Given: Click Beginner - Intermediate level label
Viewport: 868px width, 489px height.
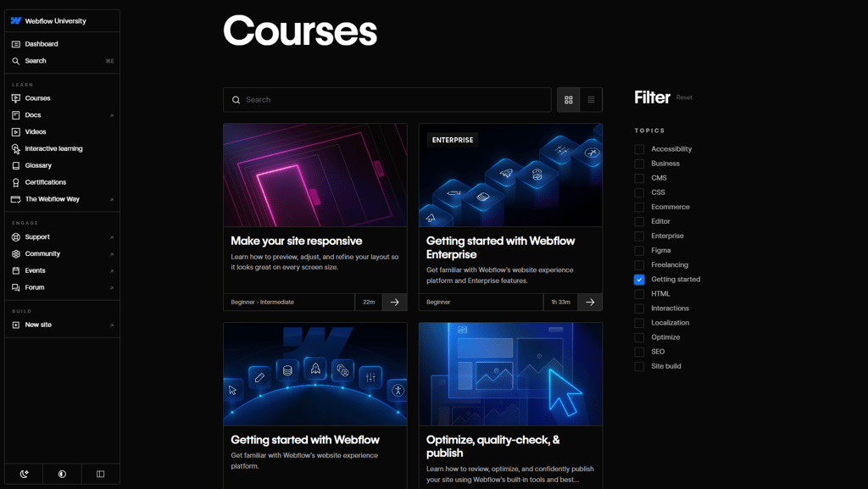Looking at the screenshot, I should [263, 302].
